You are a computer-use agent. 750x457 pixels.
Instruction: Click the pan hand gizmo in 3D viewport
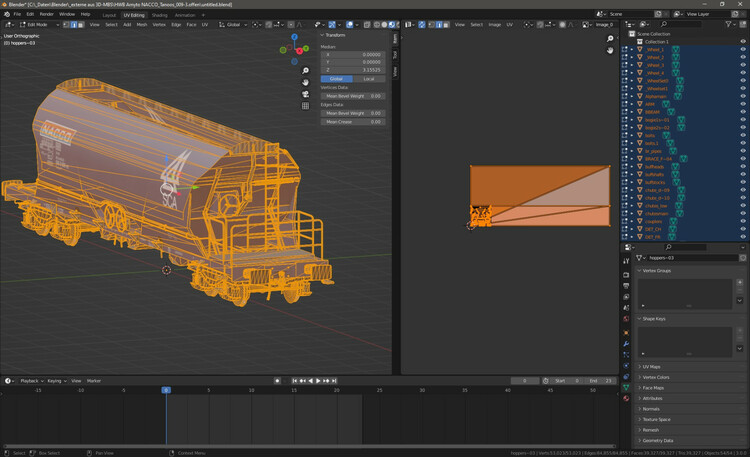pyautogui.click(x=305, y=82)
